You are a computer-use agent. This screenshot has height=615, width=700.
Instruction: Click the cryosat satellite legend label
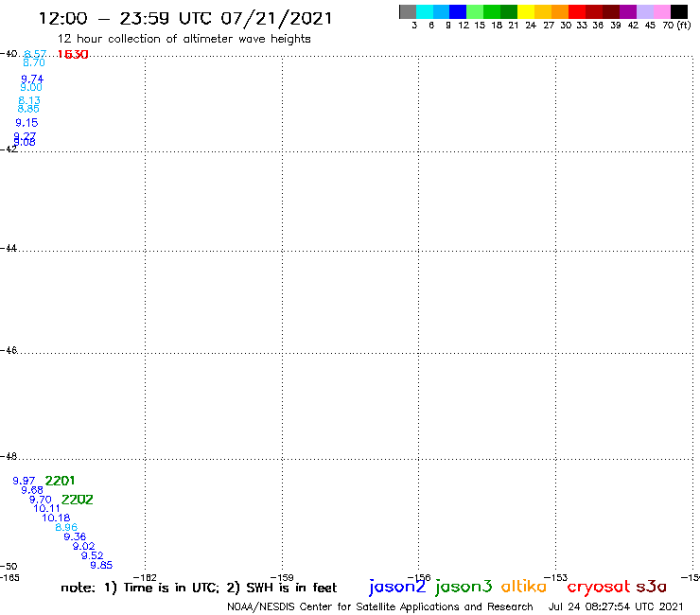pyautogui.click(x=598, y=587)
